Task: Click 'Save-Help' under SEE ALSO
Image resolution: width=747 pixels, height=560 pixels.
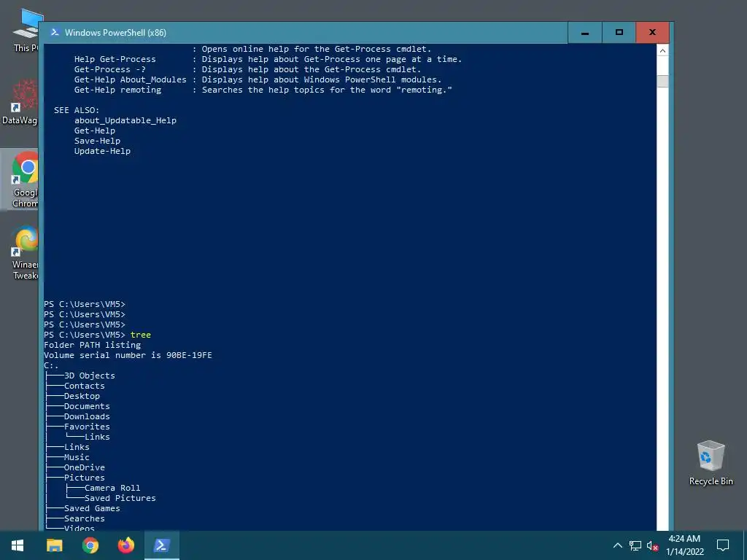Action: [x=97, y=141]
